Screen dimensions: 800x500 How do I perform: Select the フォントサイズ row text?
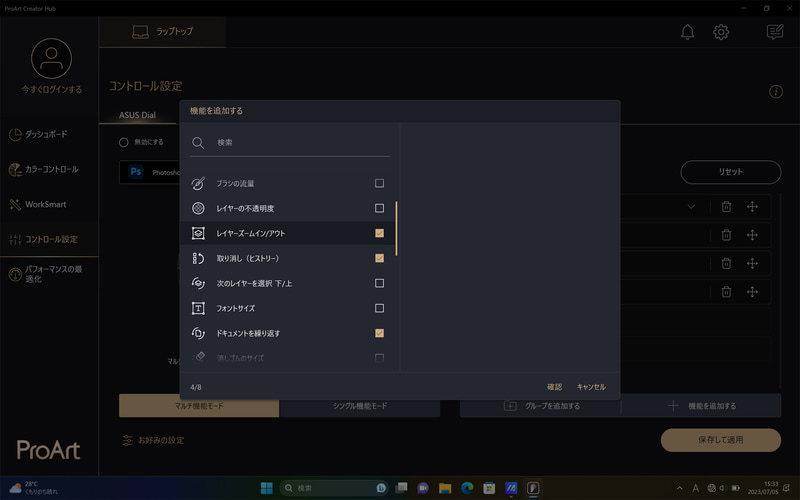(235, 308)
